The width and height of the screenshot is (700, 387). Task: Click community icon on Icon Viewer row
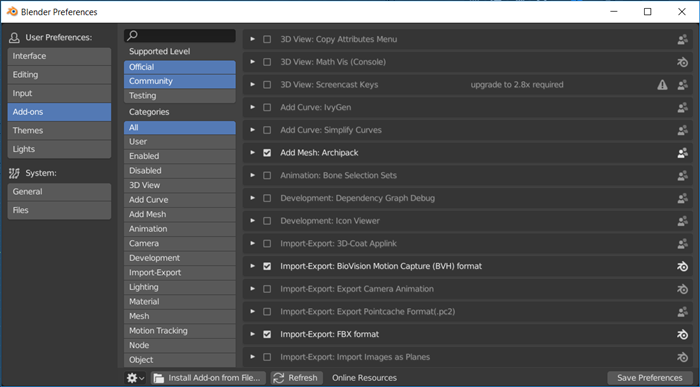(682, 221)
